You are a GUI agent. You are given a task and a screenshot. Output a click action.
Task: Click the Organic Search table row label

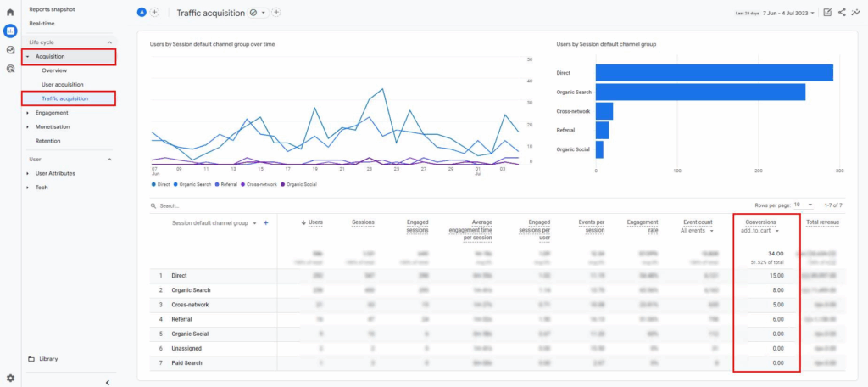pyautogui.click(x=191, y=290)
